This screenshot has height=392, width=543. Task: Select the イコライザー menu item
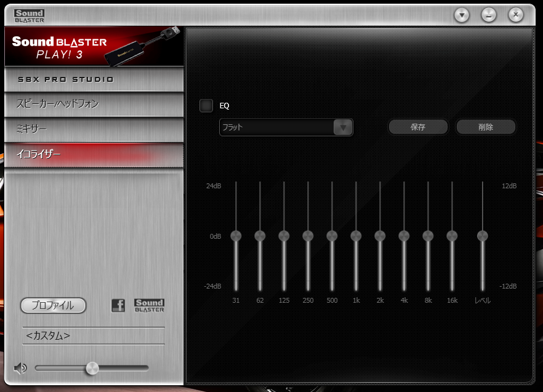(94, 154)
